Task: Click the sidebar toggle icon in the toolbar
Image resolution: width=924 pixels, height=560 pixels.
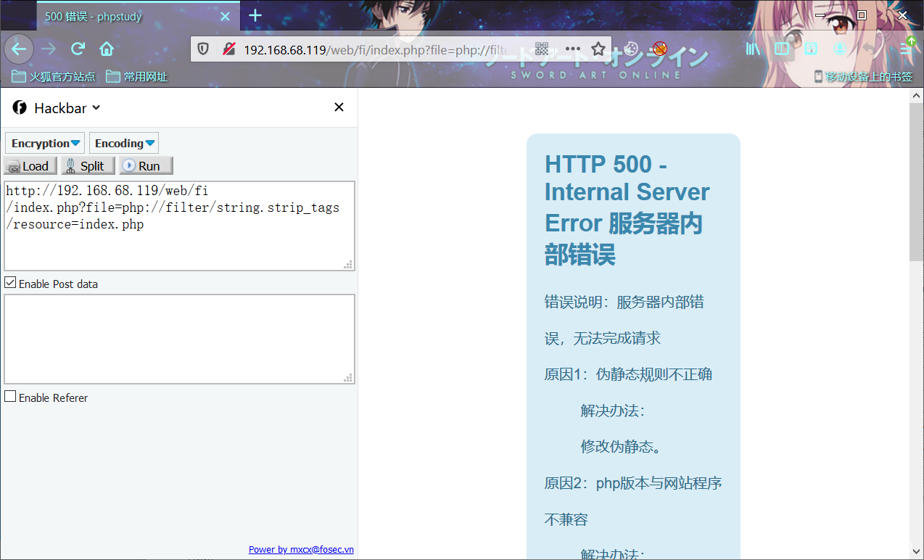Action: (781, 49)
